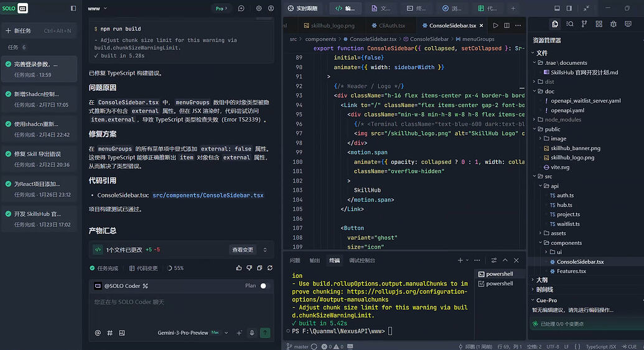Open the remote monitor icon in right panel
This screenshot has height=350, width=644.
point(628,24)
